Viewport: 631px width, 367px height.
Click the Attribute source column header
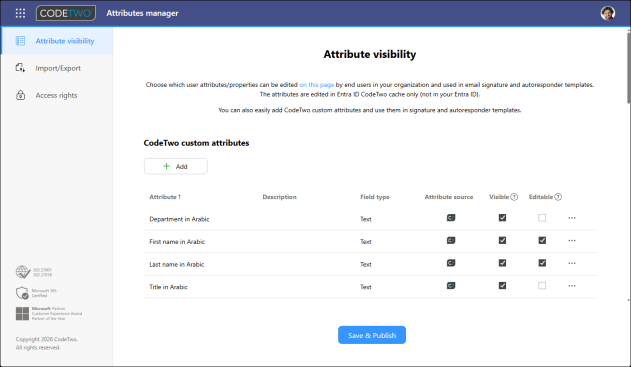coord(449,197)
